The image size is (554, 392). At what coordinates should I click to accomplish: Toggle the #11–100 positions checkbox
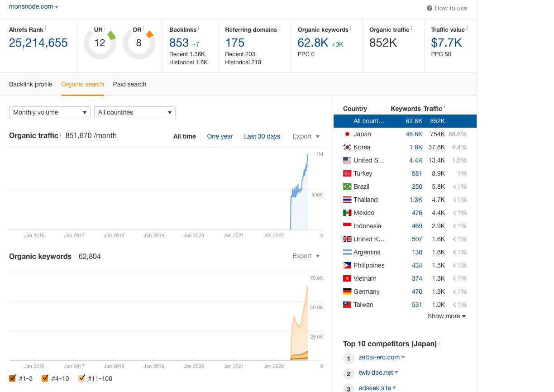point(81,378)
